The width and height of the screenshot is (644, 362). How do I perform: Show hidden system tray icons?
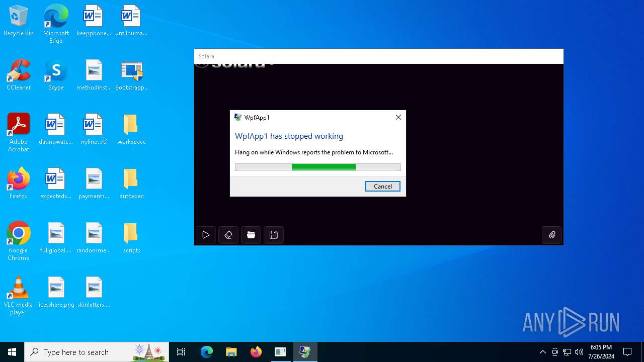pyautogui.click(x=542, y=352)
